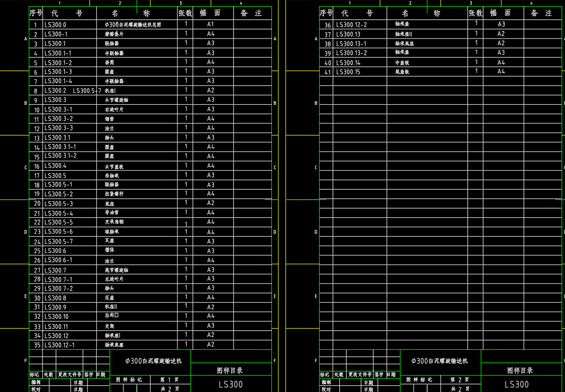
Task: Select the LS300.12-2 code on the right sheet
Action: click(351, 25)
